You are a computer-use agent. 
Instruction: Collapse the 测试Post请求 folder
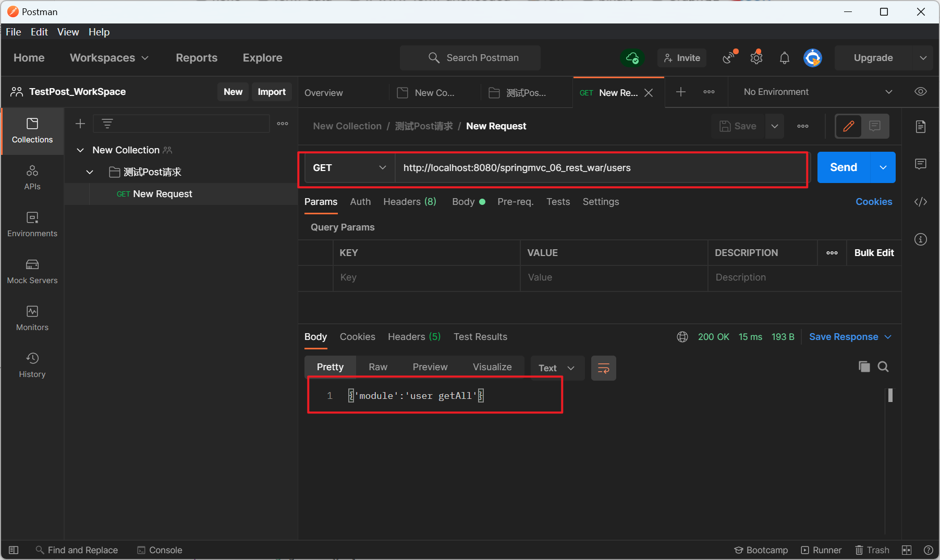90,172
